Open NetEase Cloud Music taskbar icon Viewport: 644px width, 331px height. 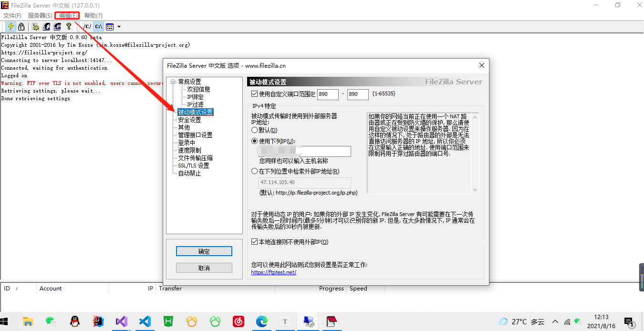239,321
